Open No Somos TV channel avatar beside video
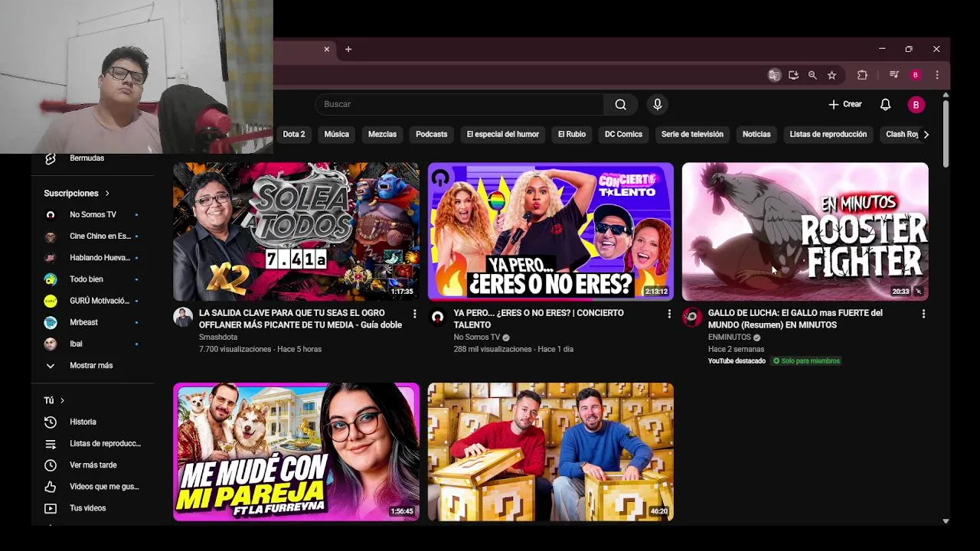 (437, 317)
